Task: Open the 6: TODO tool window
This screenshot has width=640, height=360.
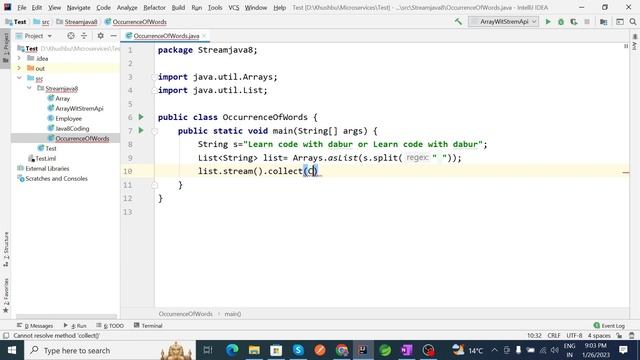Action: tap(110, 326)
